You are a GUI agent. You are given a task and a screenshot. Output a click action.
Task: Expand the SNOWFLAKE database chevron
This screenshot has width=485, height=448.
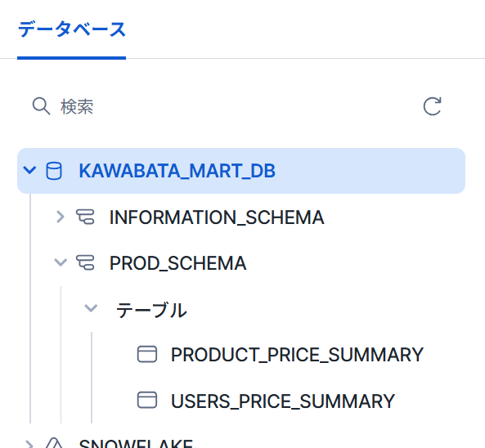point(29,444)
